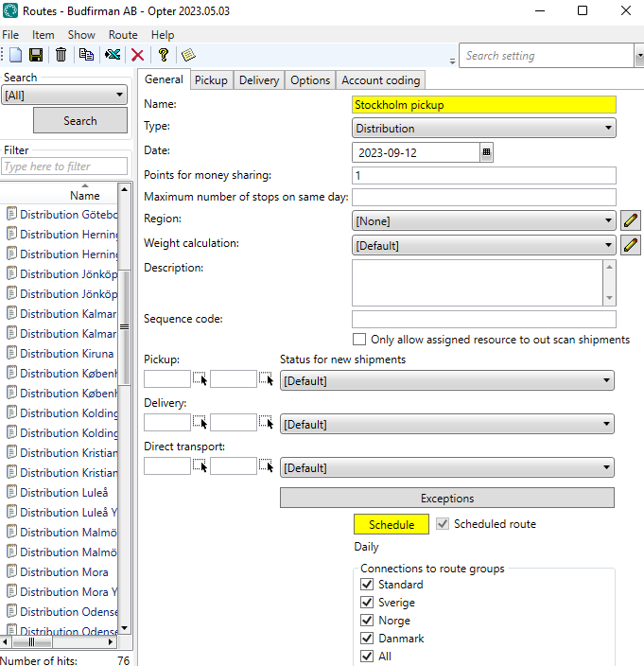Enable Only allow assigned resource checkbox
This screenshot has width=644, height=666.
pos(359,340)
